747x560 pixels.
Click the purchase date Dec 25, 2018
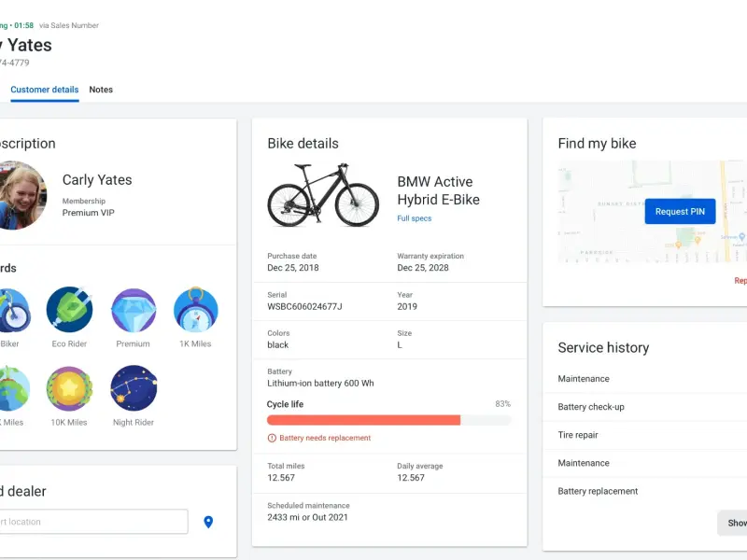(x=293, y=268)
